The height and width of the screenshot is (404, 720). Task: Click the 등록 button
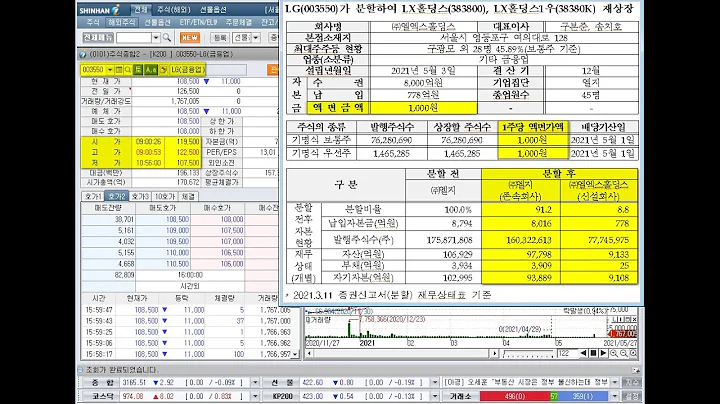pos(220,38)
